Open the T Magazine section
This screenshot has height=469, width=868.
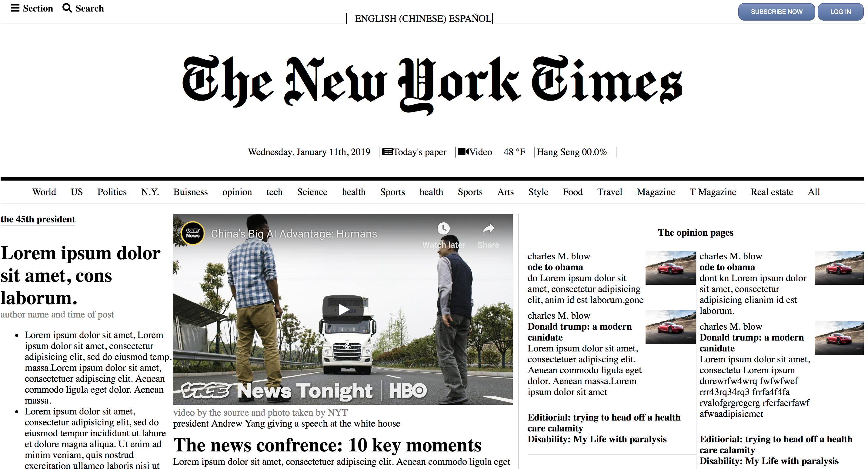713,192
